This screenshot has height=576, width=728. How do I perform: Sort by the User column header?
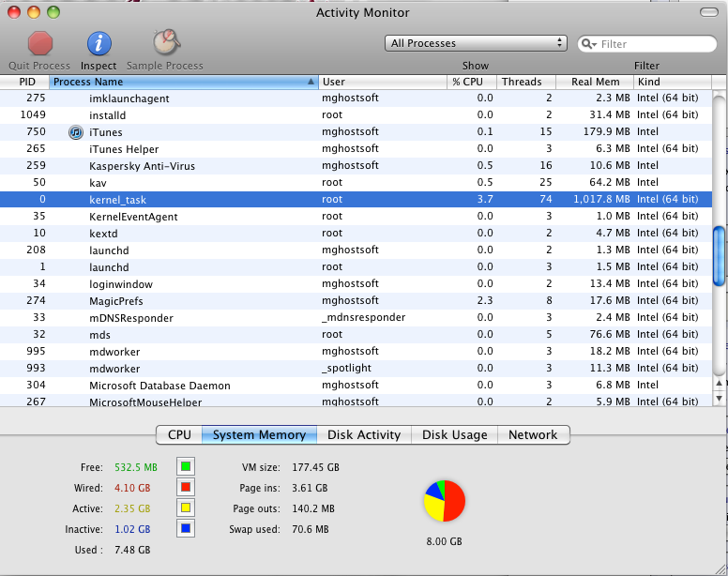383,82
